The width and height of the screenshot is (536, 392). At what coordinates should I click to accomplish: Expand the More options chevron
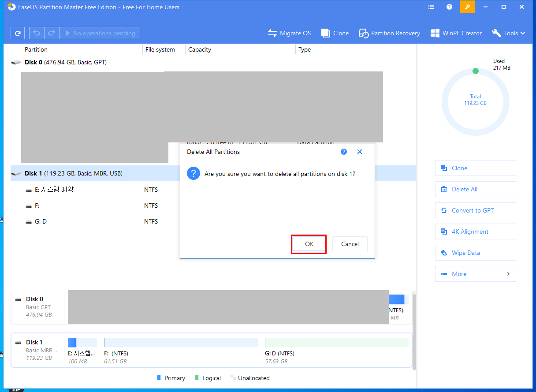pyautogui.click(x=508, y=274)
